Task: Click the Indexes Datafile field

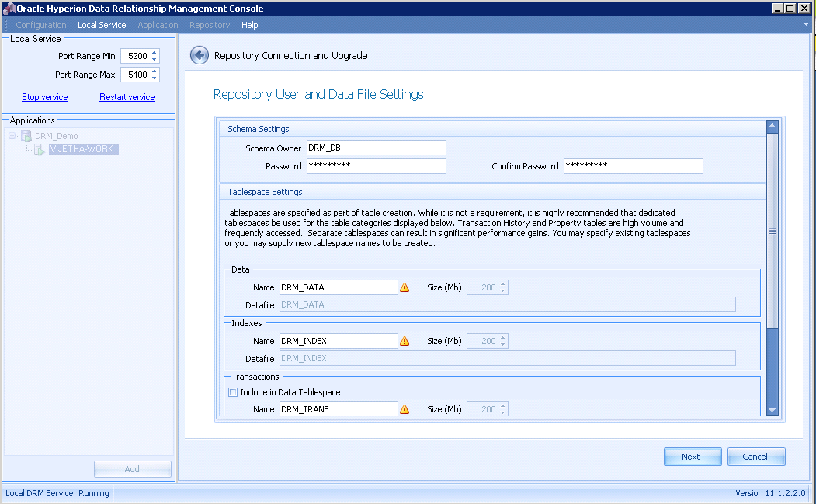Action: (508, 358)
